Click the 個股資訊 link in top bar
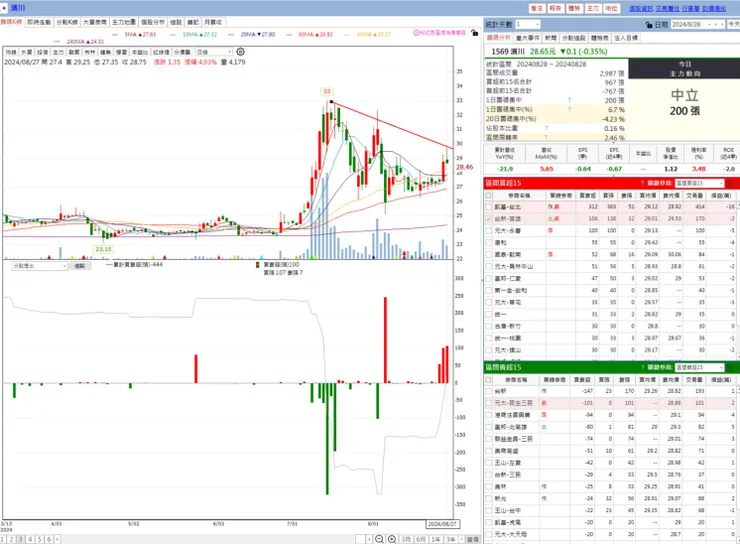 click(x=640, y=8)
